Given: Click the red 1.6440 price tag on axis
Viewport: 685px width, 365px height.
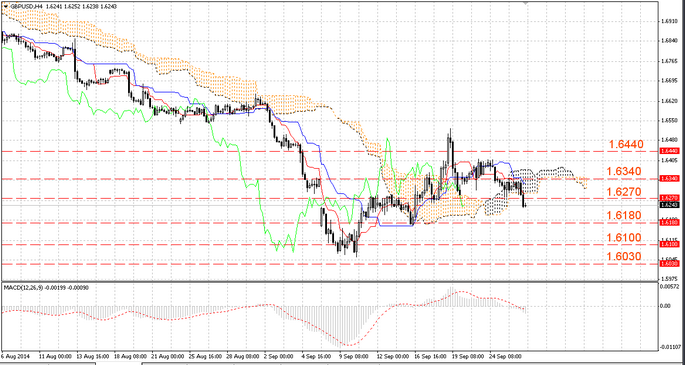Looking at the screenshot, I should (x=669, y=151).
